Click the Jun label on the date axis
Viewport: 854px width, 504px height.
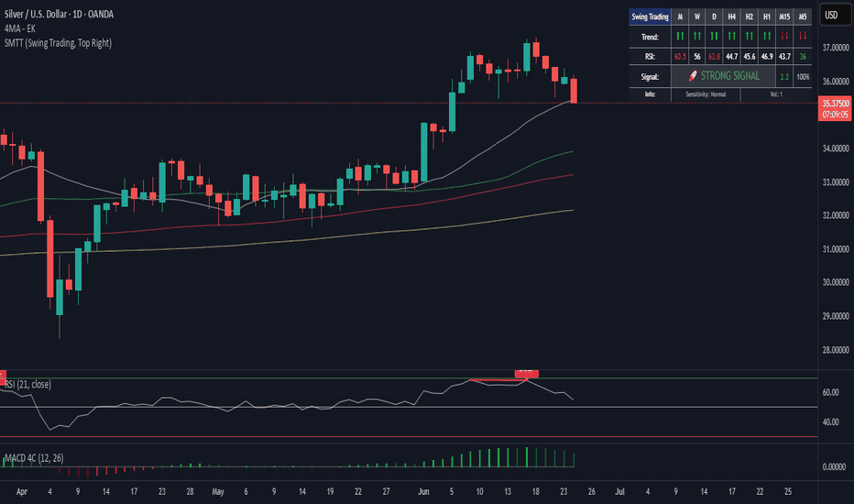pos(423,492)
